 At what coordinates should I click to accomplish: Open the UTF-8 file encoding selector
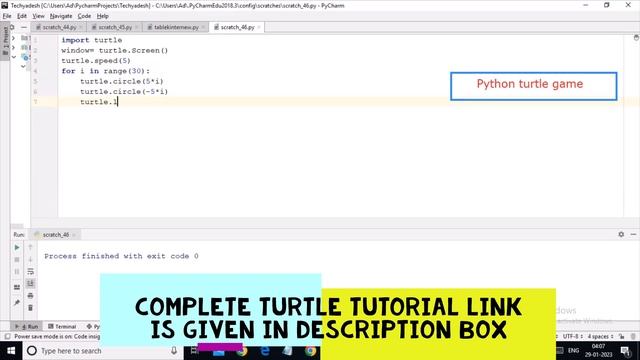[x=572, y=336]
